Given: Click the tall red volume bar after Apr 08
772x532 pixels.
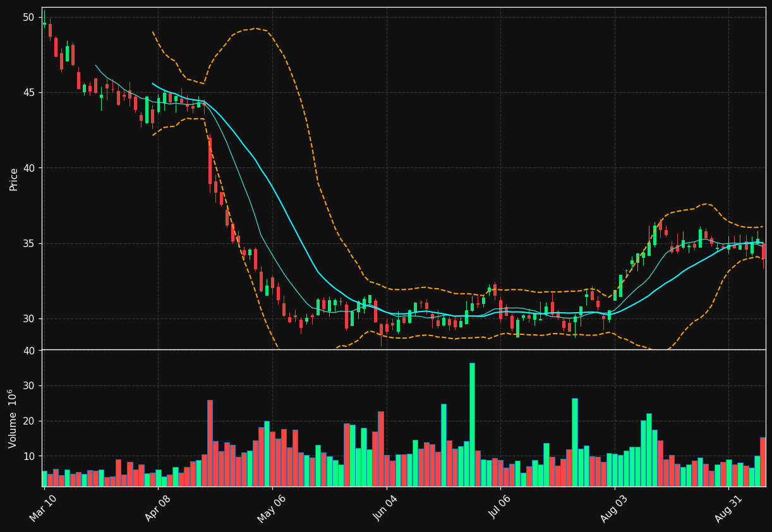Looking at the screenshot, I should tap(210, 443).
